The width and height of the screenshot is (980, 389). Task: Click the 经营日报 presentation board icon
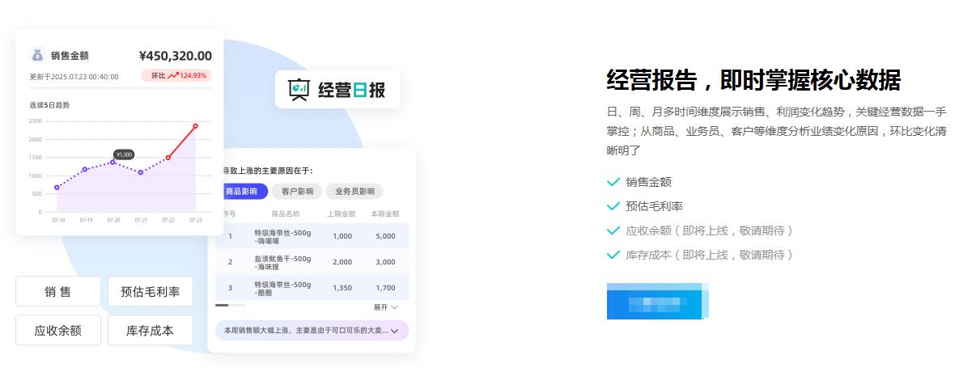[x=299, y=90]
